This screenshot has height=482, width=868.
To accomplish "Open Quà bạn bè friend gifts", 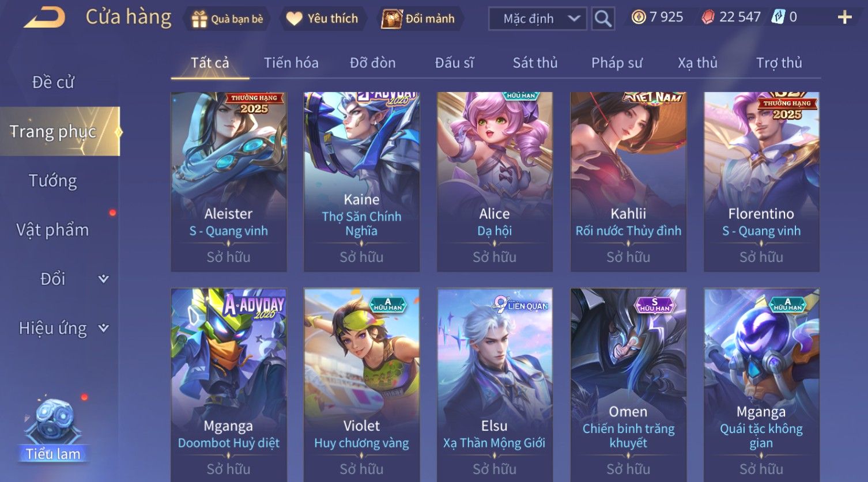I will (227, 19).
